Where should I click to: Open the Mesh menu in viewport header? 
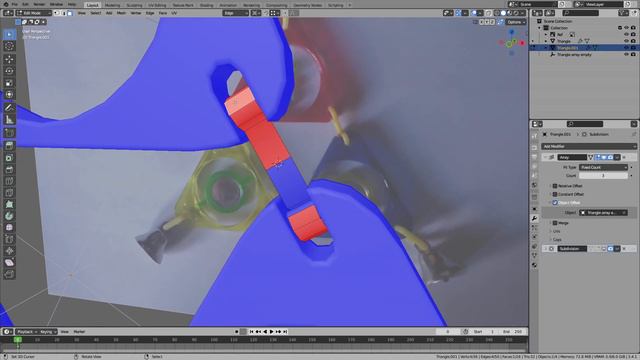121,13
